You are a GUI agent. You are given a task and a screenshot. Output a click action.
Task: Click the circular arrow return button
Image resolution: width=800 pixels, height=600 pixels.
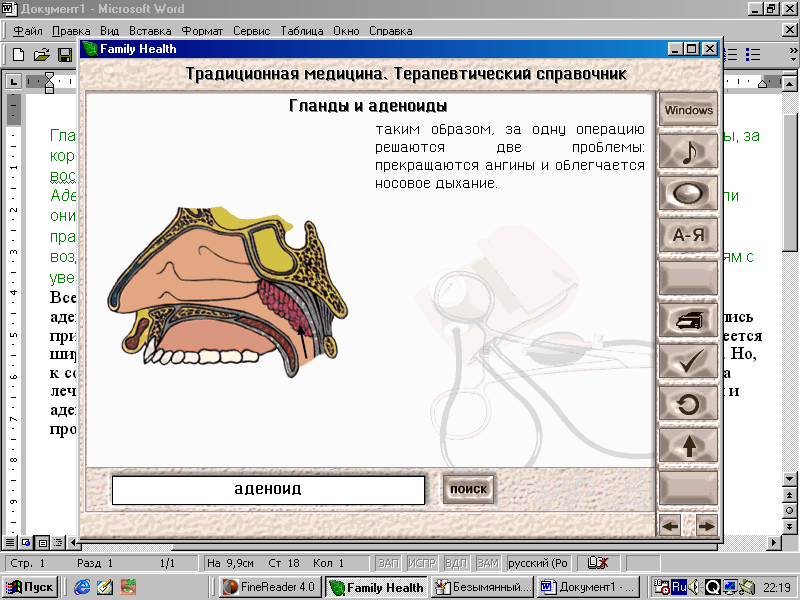click(688, 403)
